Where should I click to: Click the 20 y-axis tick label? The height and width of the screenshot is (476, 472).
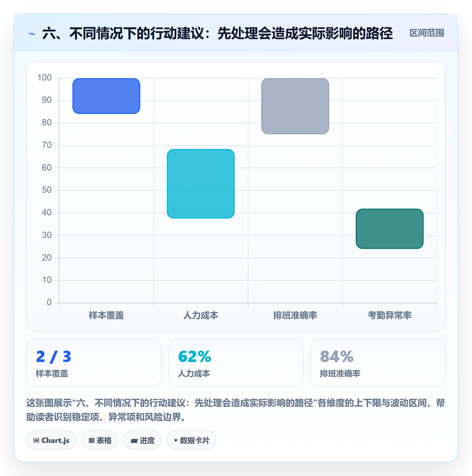[x=47, y=258]
